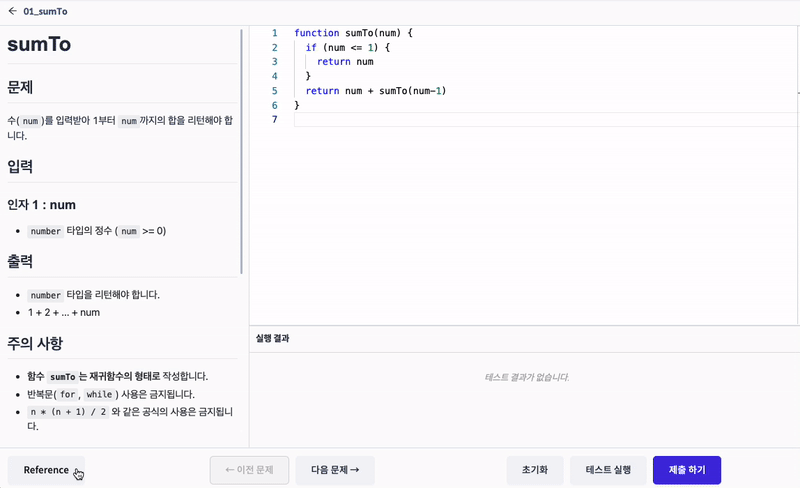Click the back arrow next to 01_sumTo
Image resolution: width=800 pixels, height=488 pixels.
pos(13,11)
